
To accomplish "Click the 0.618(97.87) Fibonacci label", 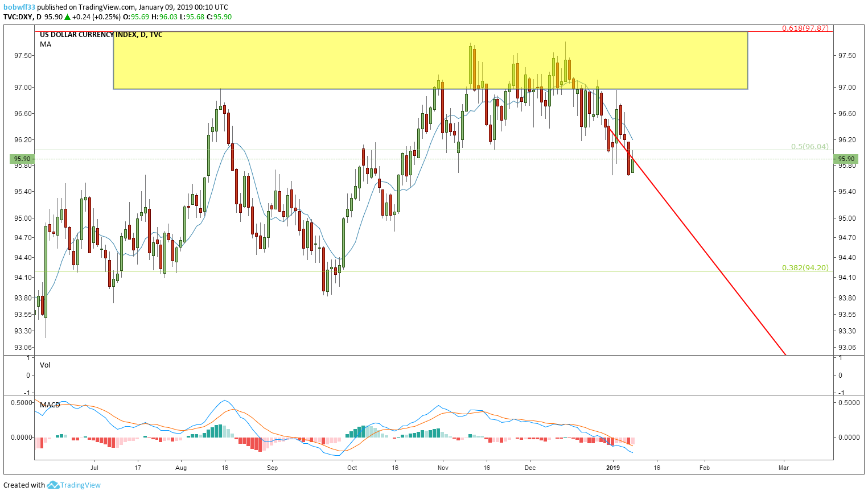I will pos(805,28).
